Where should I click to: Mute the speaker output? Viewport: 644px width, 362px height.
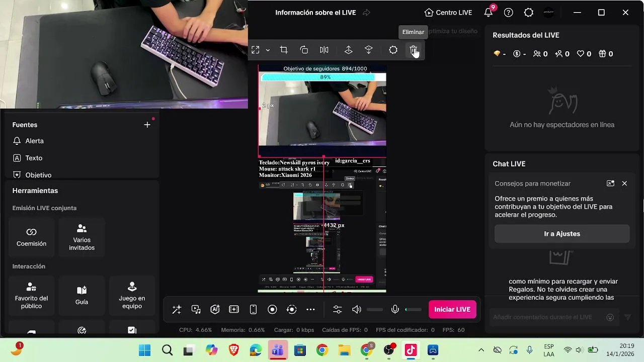[x=357, y=310]
